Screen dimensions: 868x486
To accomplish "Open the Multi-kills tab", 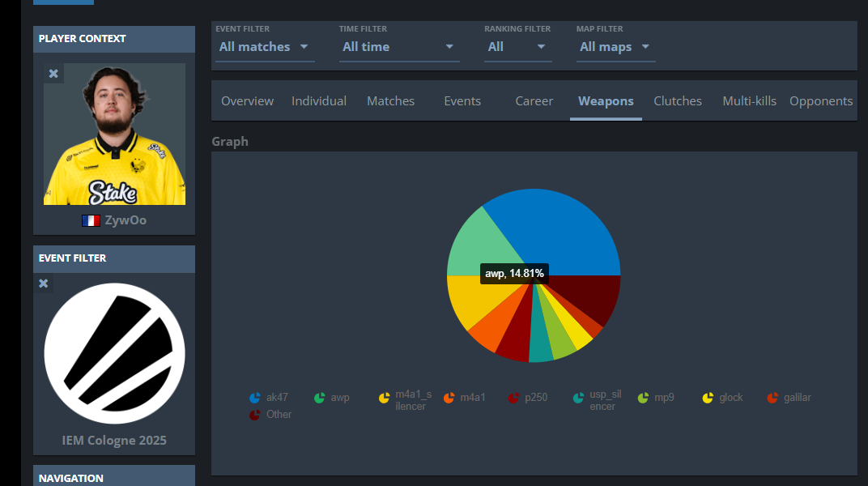I will pos(750,100).
